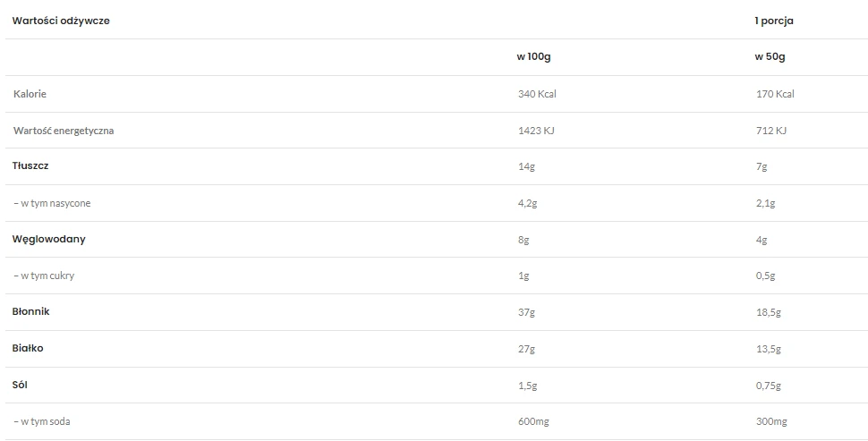The width and height of the screenshot is (868, 441).
Task: Click the 'Białko' row label
Action: (x=28, y=349)
